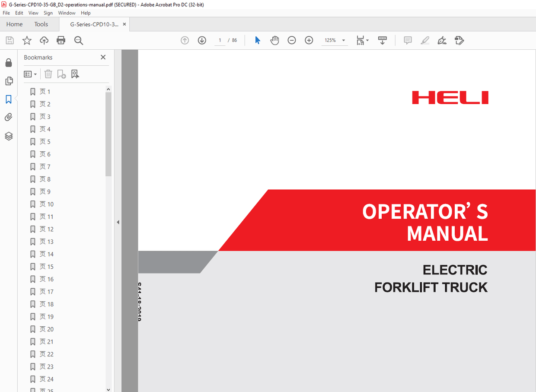Create a new bookmark
The image size is (536, 392).
point(61,74)
